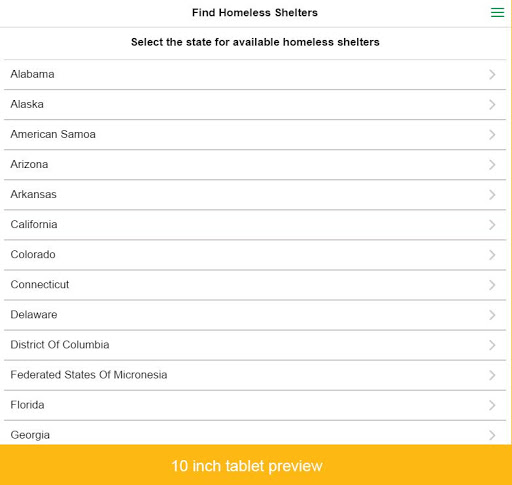The width and height of the screenshot is (512, 485).
Task: Click the 10 inch tablet preview banner
Action: click(256, 465)
